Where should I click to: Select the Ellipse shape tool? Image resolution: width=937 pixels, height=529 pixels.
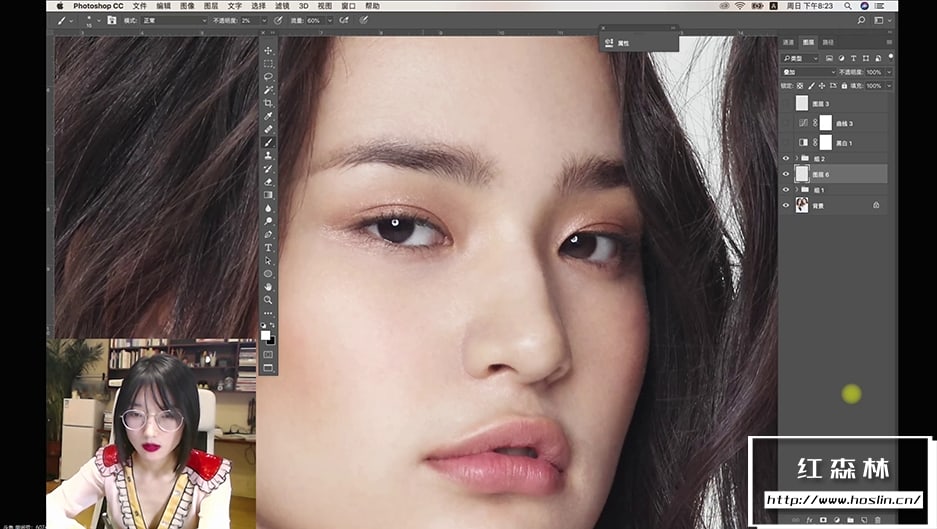(268, 274)
